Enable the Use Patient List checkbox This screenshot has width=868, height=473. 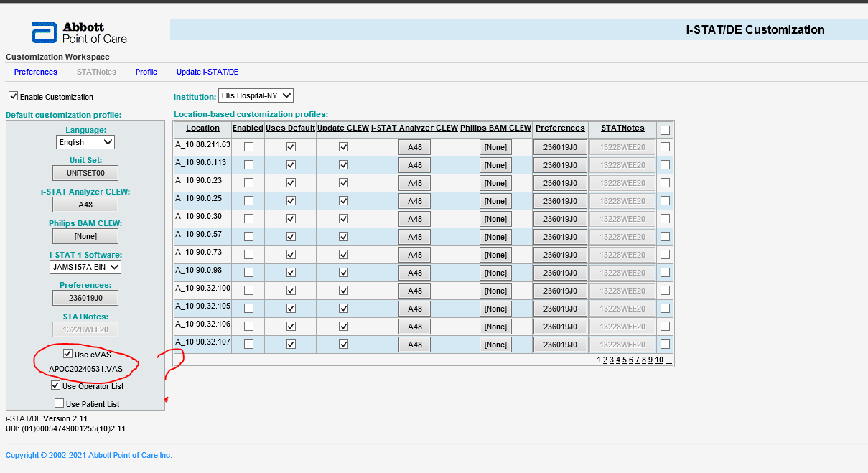[60, 404]
